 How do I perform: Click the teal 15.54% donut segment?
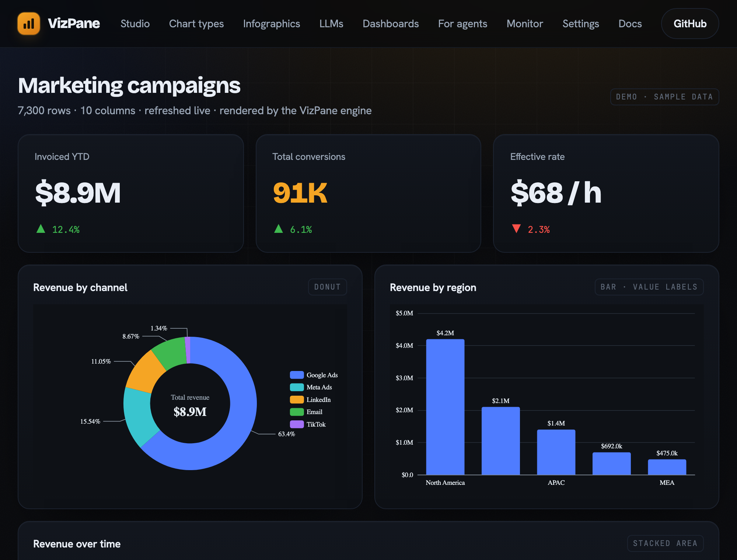[x=139, y=416]
